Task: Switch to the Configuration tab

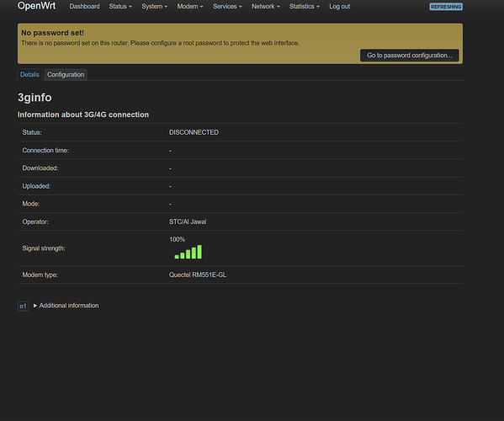Action: pyautogui.click(x=66, y=75)
